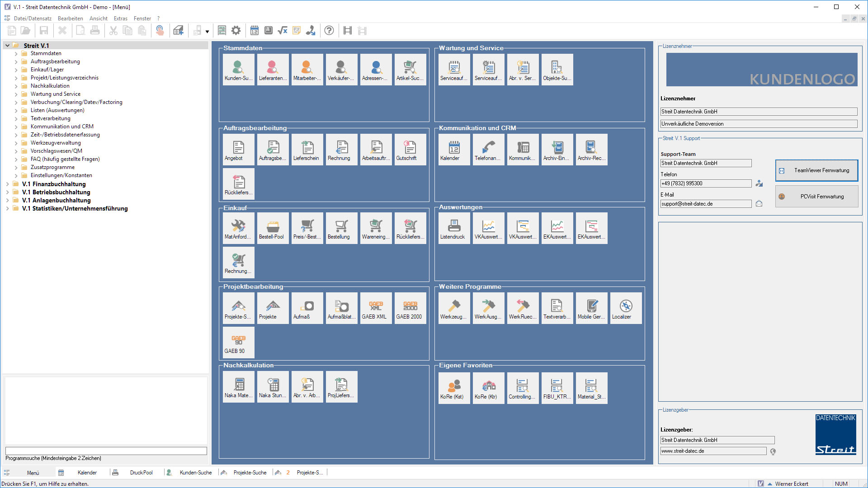Open the Lieferschein tile
868x488 pixels.
[x=307, y=150]
